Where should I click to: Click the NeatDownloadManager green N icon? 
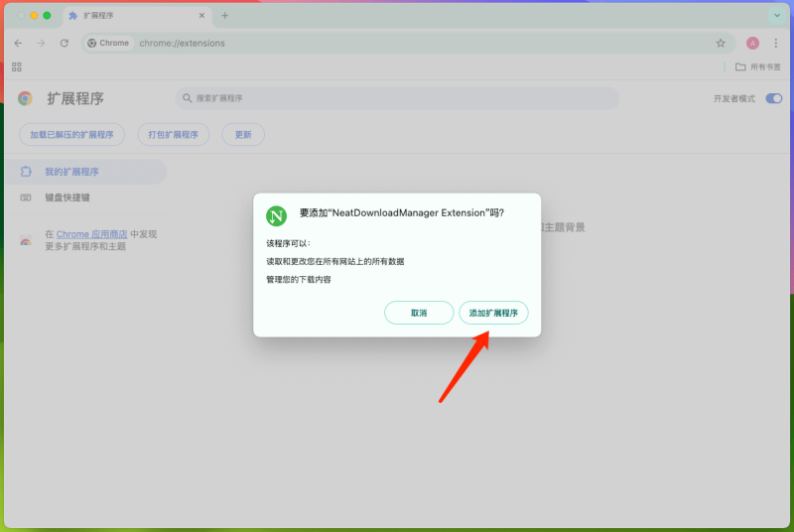coord(277,216)
